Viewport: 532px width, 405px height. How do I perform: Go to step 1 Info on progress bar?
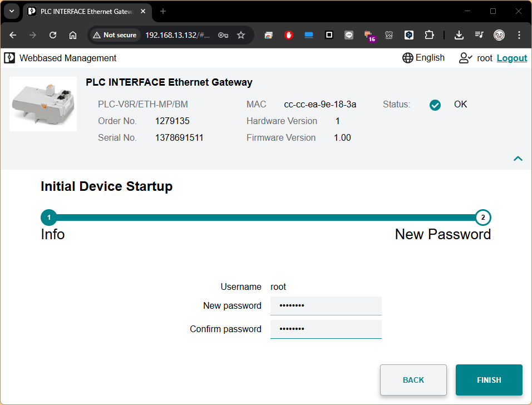click(x=49, y=218)
